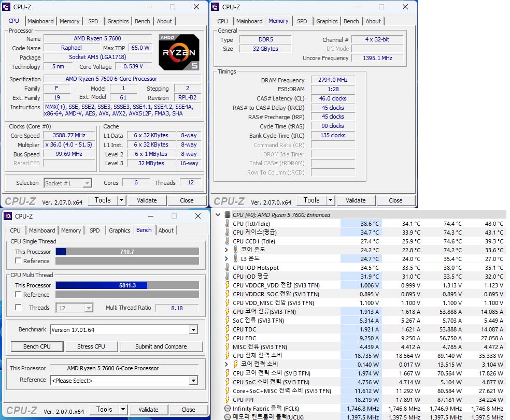510x420 pixels.
Task: Click Submit and Compare
Action: [161, 346]
